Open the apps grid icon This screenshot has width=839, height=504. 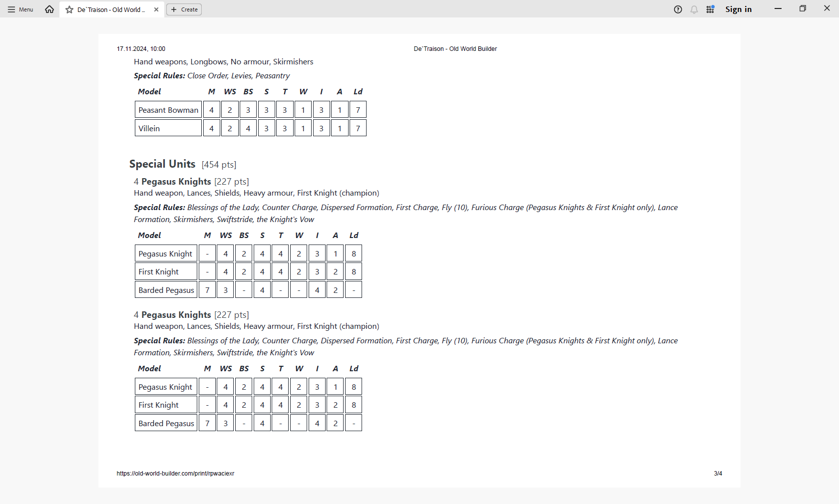point(710,9)
